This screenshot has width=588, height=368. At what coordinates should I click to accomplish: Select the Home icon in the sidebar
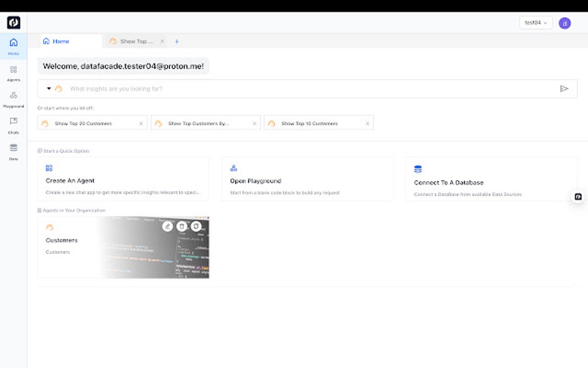tap(13, 43)
